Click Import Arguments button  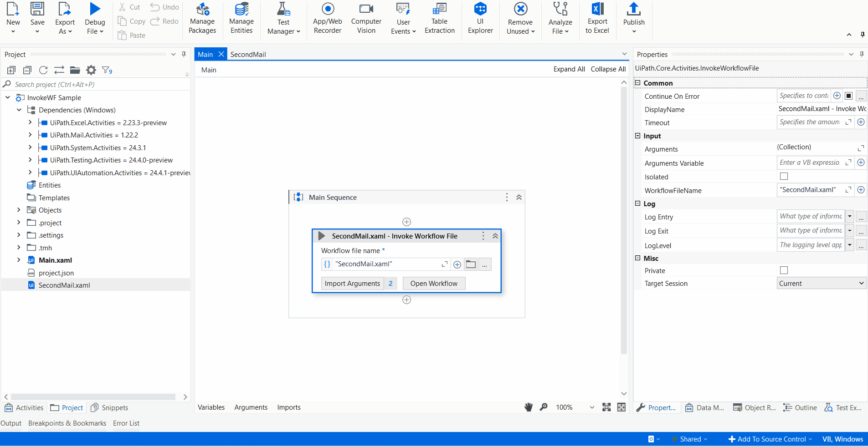352,284
